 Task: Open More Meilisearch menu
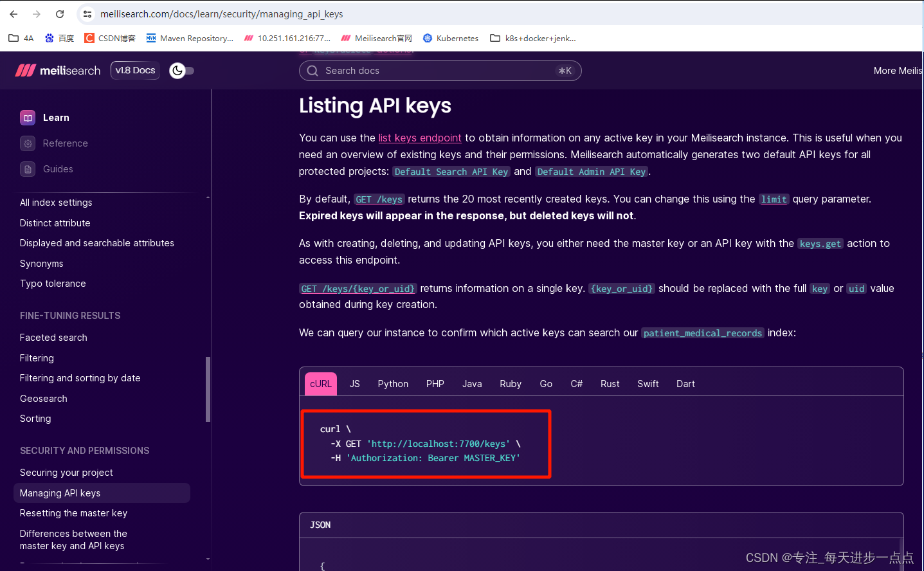click(898, 71)
